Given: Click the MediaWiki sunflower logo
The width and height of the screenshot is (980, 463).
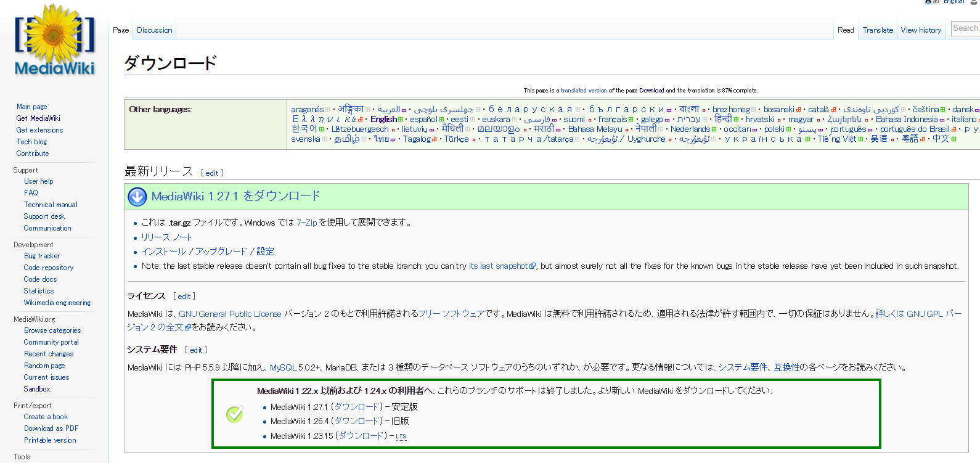Looking at the screenshot, I should pyautogui.click(x=55, y=40).
